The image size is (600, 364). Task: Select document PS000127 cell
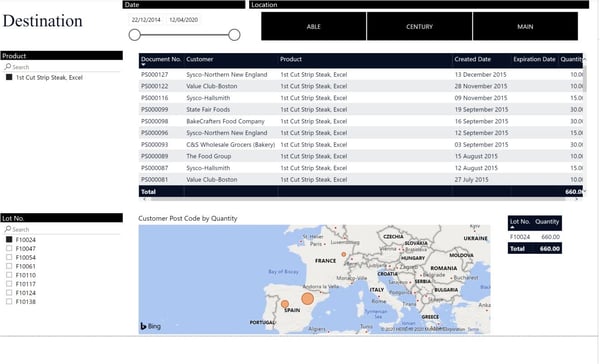pyautogui.click(x=155, y=75)
